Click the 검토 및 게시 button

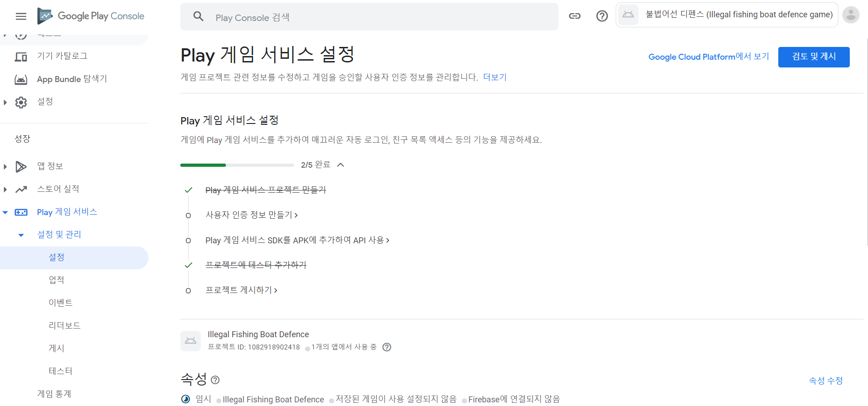coord(814,57)
